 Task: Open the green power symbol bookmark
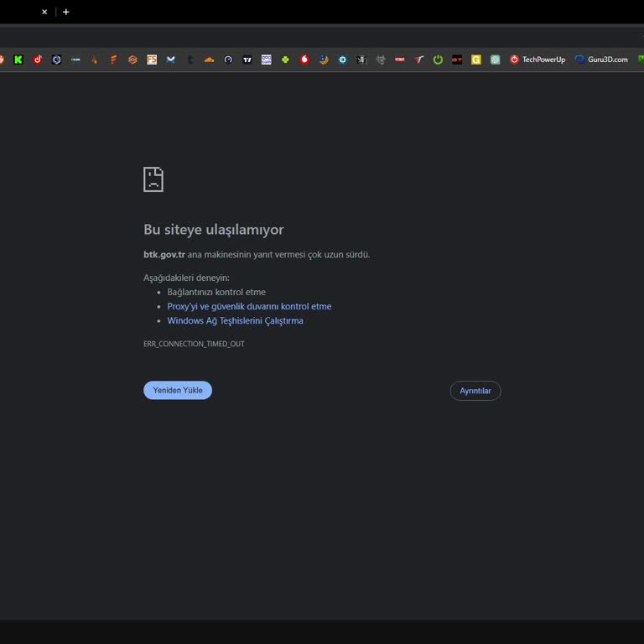click(438, 60)
